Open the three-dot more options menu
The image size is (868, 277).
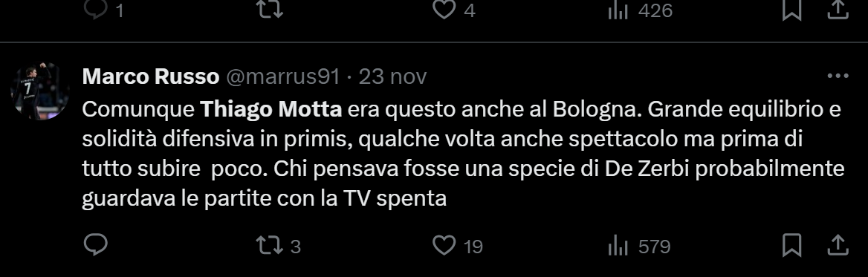838,76
